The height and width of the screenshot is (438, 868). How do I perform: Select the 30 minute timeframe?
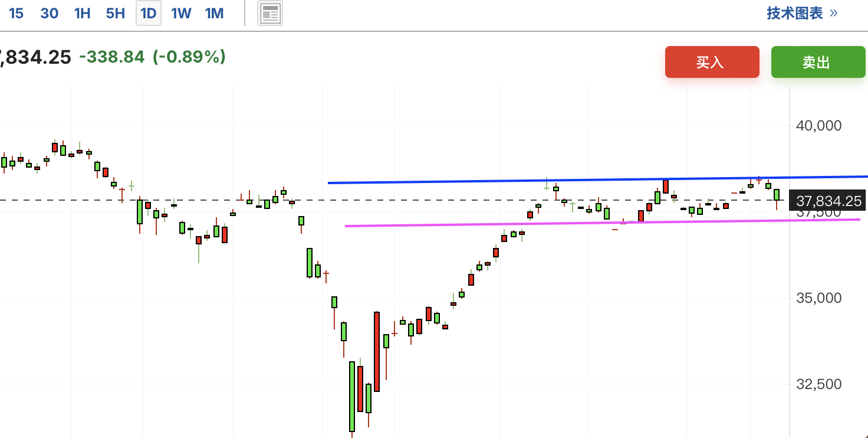pyautogui.click(x=50, y=14)
